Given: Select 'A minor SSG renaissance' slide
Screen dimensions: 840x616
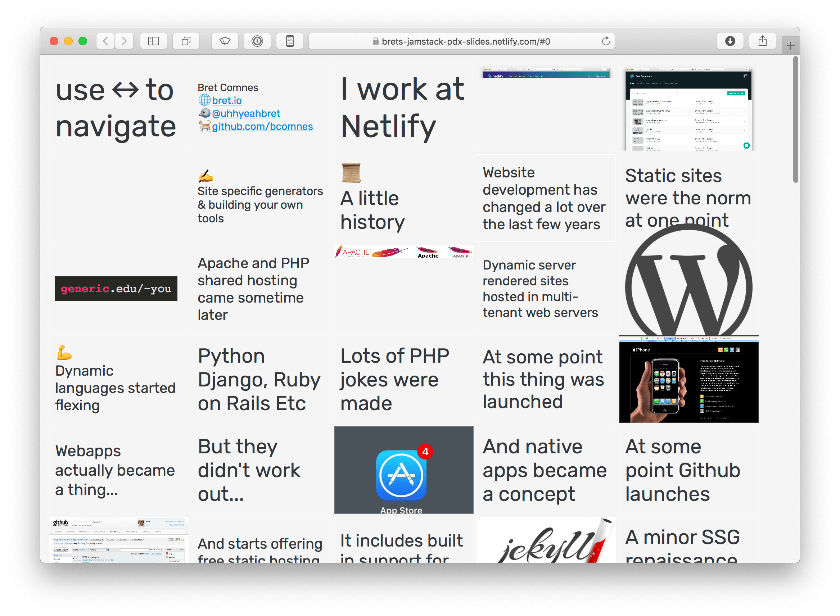Looking at the screenshot, I should tap(688, 540).
